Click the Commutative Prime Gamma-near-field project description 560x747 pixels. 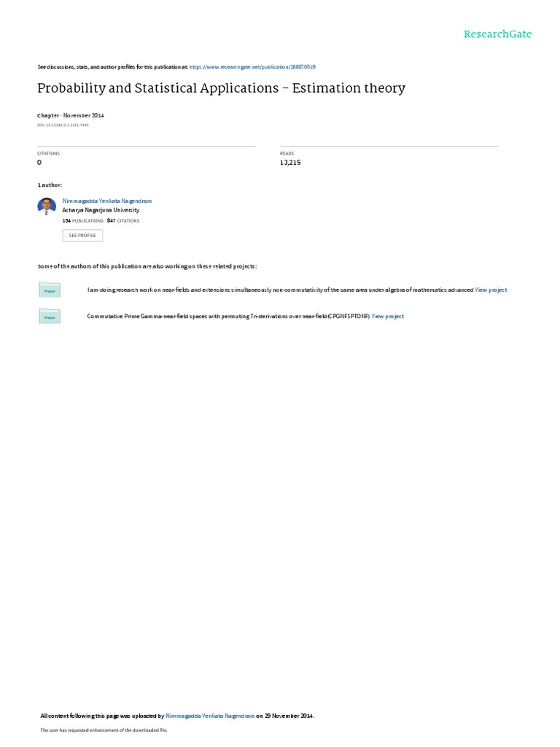click(x=228, y=317)
